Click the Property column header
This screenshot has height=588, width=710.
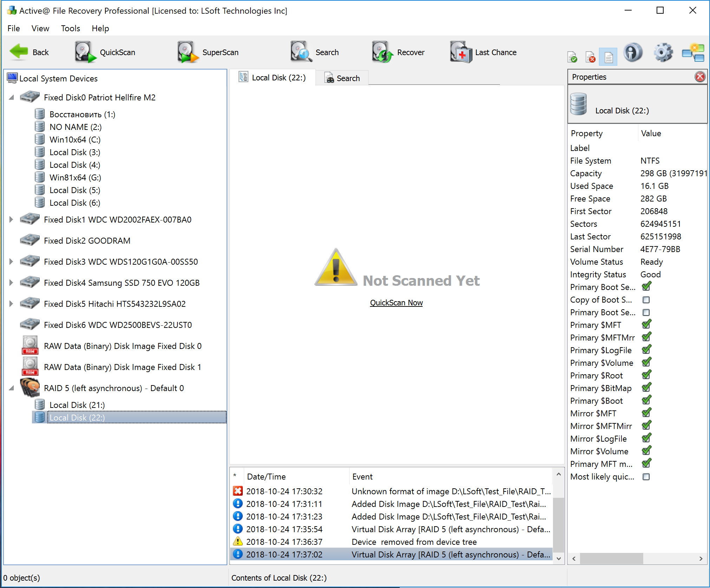(x=602, y=133)
